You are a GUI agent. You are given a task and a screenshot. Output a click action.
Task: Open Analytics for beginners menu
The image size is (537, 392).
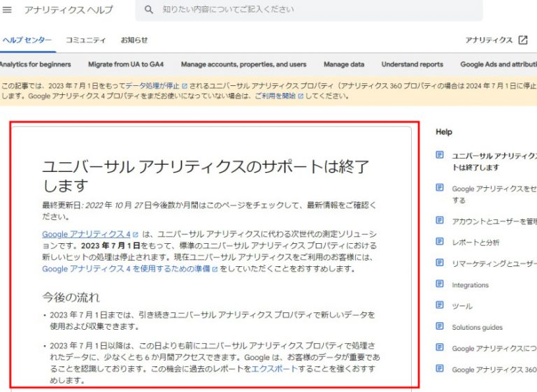pos(35,64)
